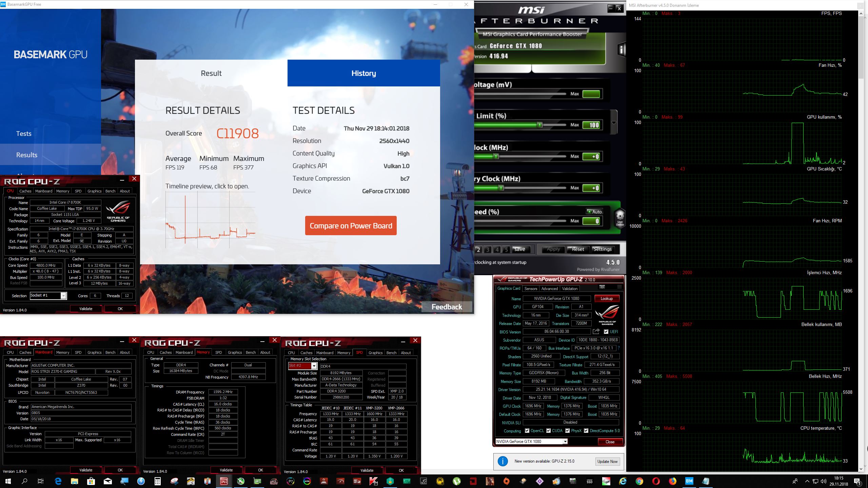
Task: Open Firefox from the taskbar
Action: [673, 481]
